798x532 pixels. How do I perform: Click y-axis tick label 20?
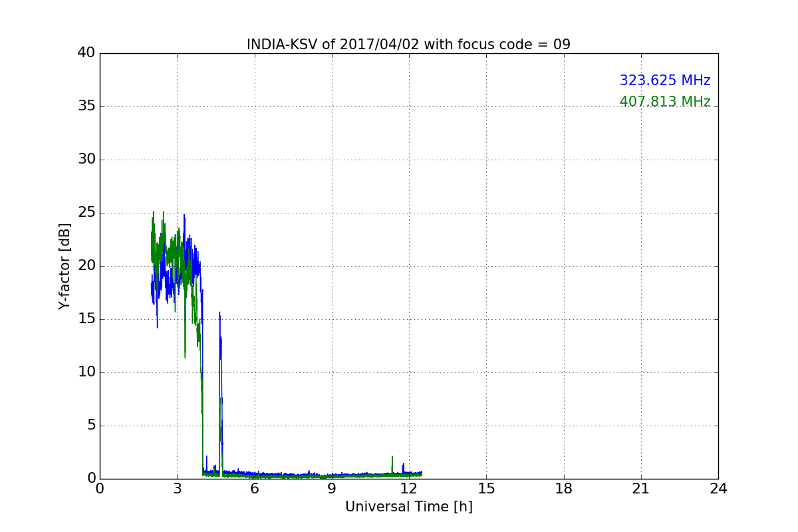(86, 266)
